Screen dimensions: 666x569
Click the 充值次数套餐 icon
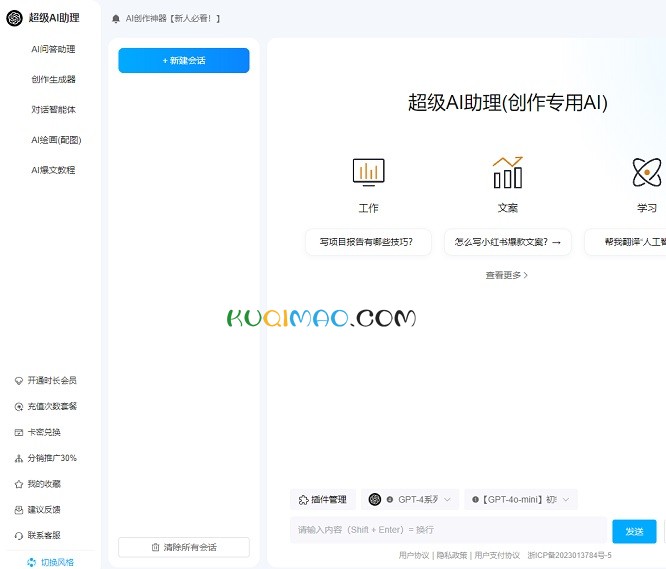pos(19,407)
